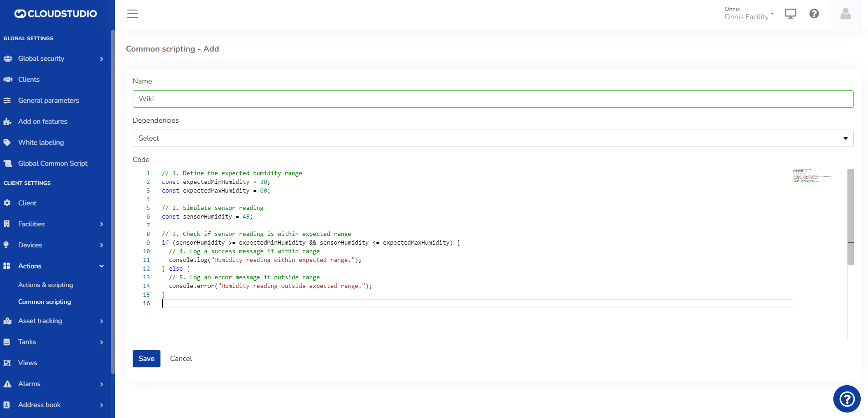Click the help question mark in header
Viewport: 868px width, 418px height.
tap(814, 14)
